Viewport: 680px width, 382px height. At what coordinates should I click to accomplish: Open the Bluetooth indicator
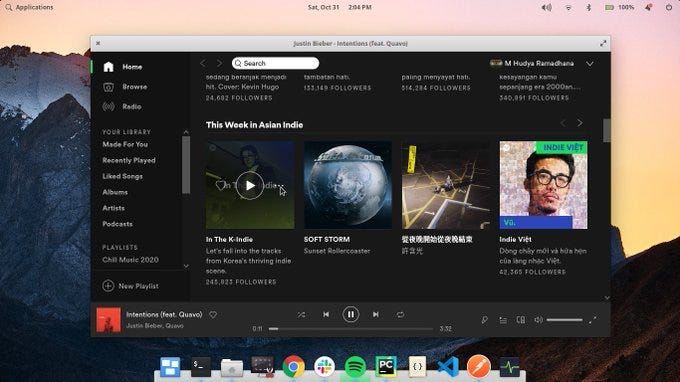click(x=588, y=7)
